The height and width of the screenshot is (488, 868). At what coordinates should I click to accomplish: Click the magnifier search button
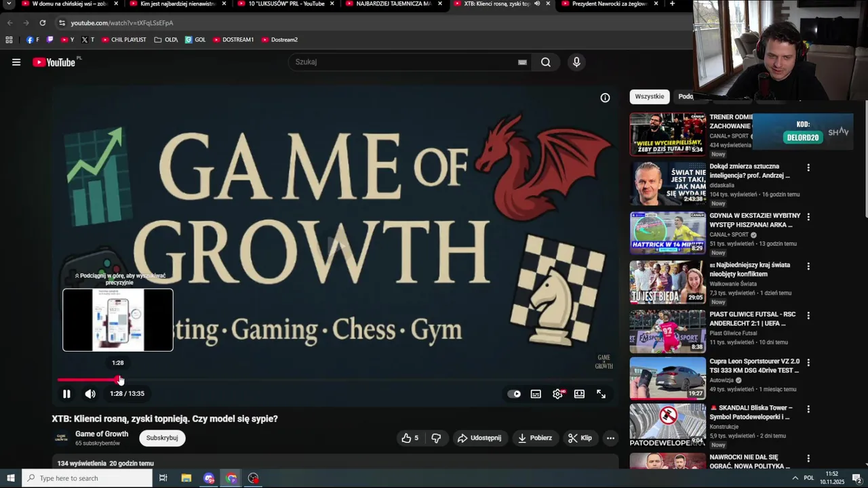click(x=546, y=62)
